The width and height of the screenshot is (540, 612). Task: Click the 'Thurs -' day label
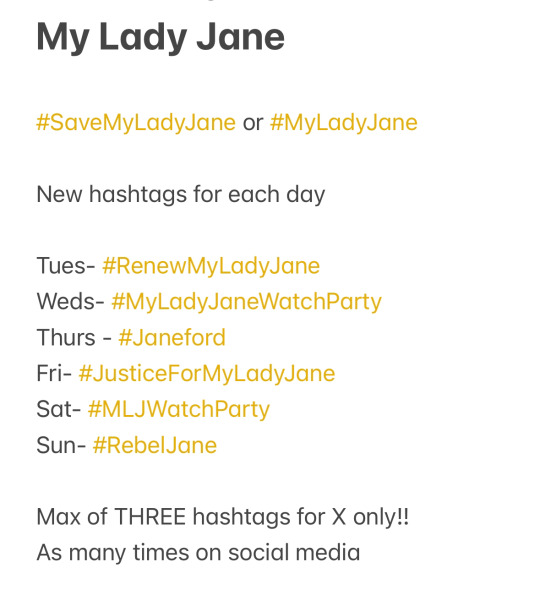click(74, 338)
